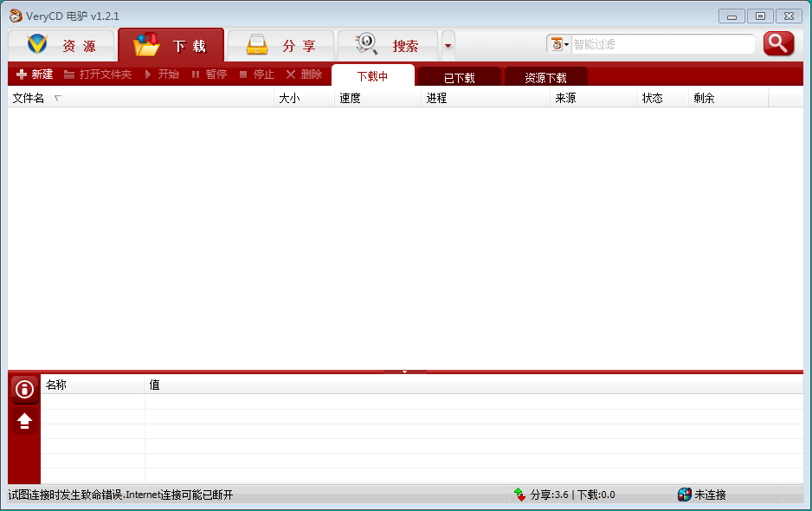Switch to the 资源下载 tab
The width and height of the screenshot is (812, 511).
545,78
